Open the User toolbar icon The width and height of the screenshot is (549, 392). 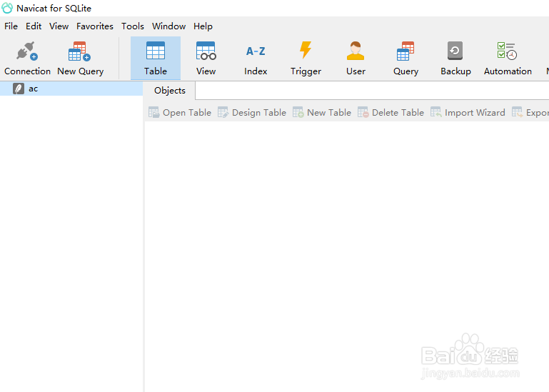coord(356,58)
